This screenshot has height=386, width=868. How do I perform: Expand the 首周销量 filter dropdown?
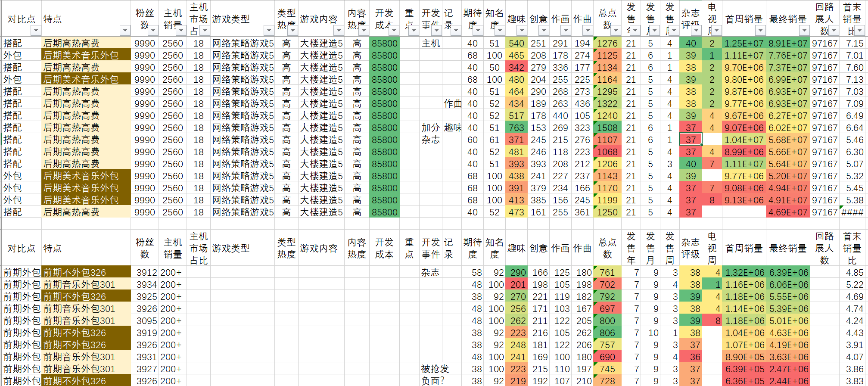(x=760, y=31)
